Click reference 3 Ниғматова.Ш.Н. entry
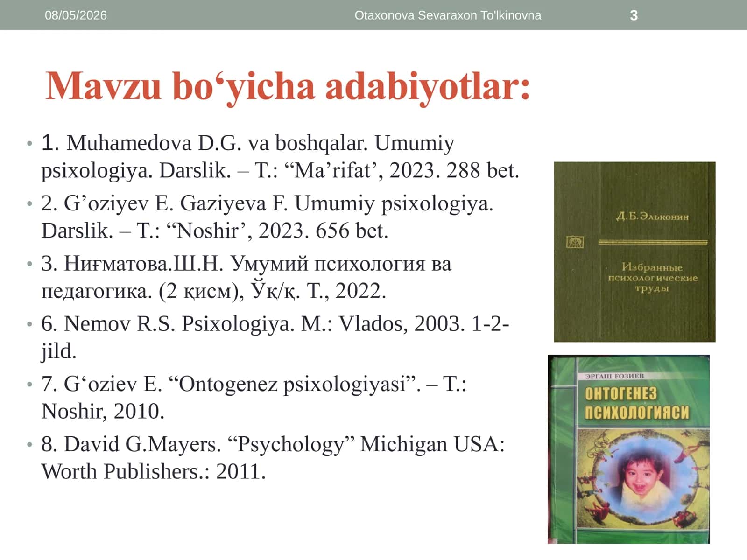The width and height of the screenshot is (747, 560). [x=247, y=277]
